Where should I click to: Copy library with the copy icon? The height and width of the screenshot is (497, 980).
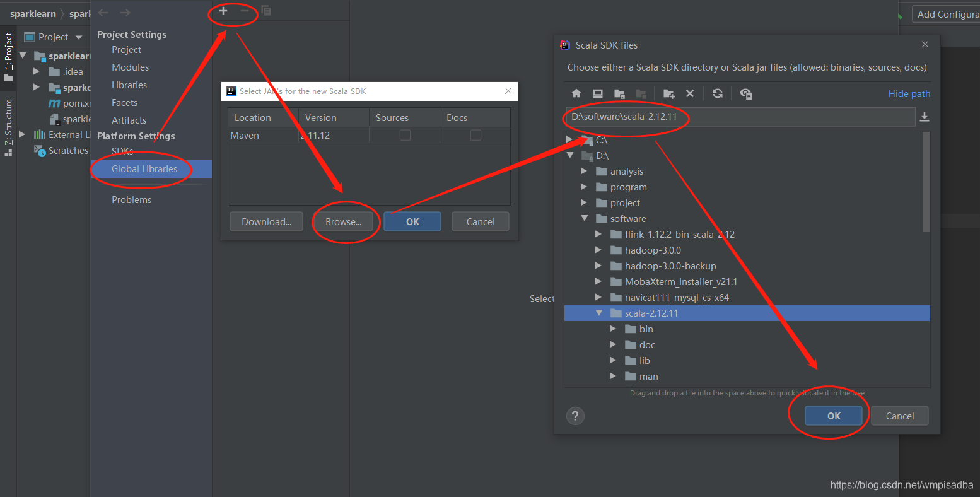coord(266,11)
